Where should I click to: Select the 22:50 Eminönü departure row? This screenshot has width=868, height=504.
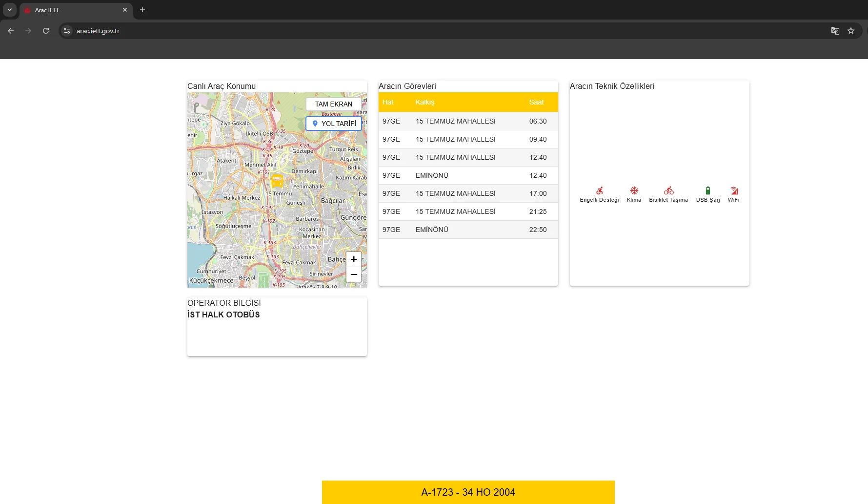point(468,230)
